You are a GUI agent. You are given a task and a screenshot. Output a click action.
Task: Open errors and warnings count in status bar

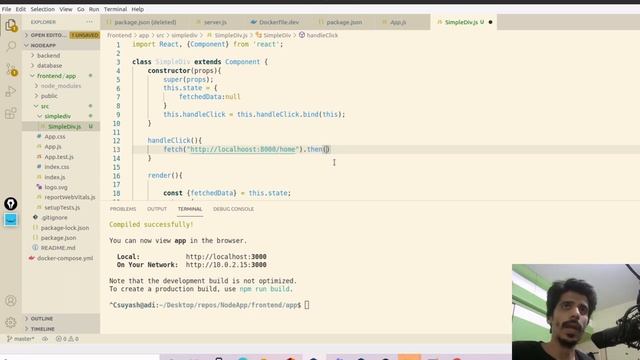coord(67,339)
